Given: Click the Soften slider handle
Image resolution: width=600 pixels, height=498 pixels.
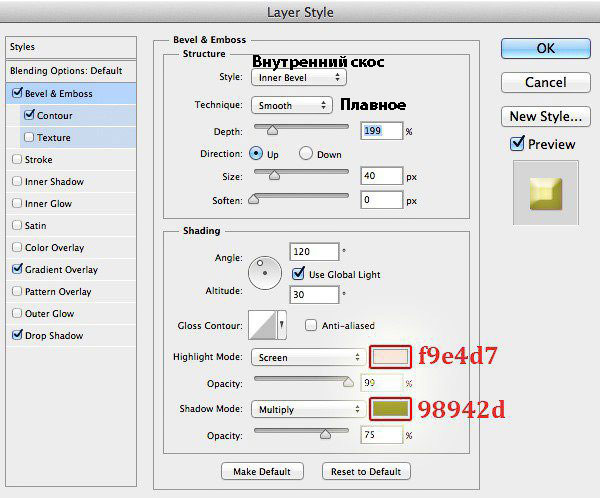Looking at the screenshot, I should click(254, 199).
